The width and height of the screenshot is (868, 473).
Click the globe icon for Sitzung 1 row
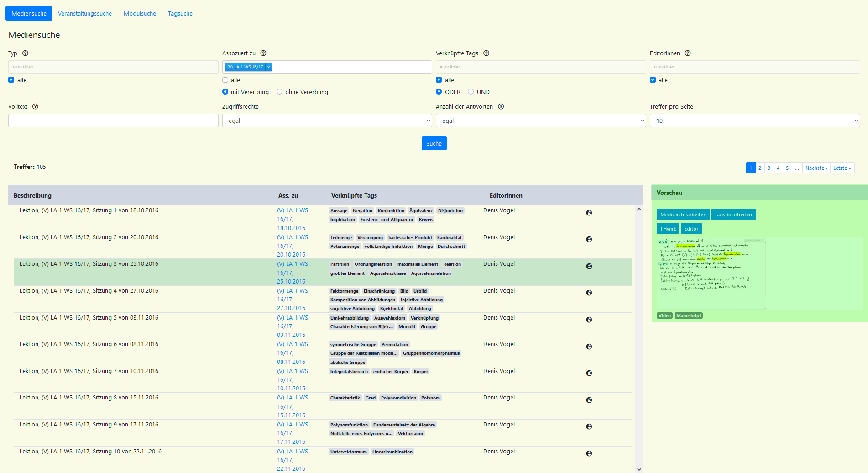(589, 213)
